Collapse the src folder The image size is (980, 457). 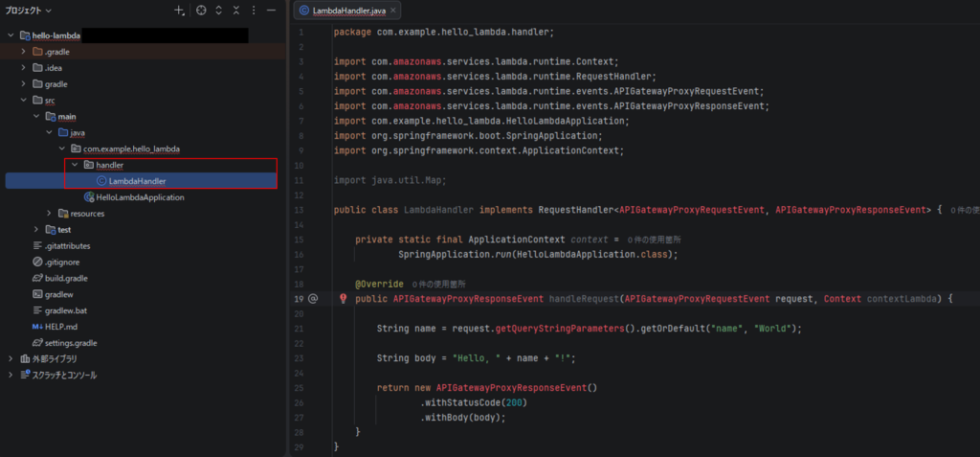coord(24,101)
